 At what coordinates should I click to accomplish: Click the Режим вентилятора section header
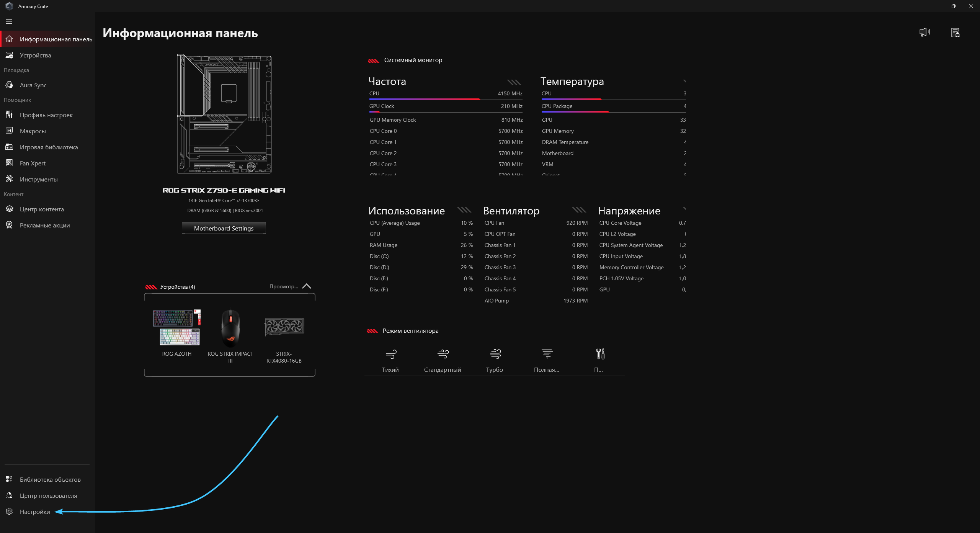410,331
